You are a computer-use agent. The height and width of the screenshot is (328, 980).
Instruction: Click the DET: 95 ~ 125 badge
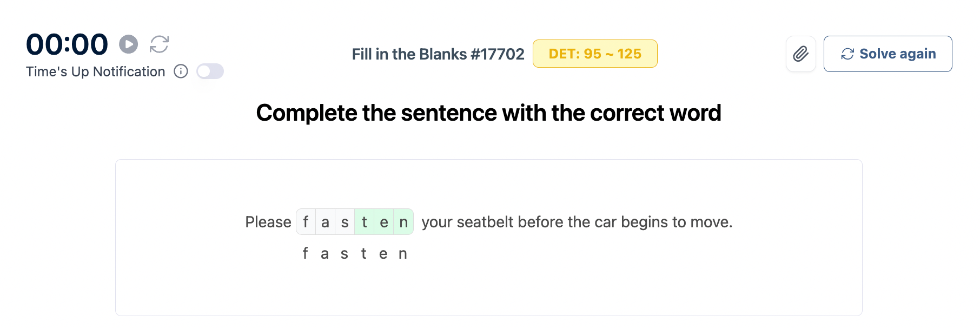coord(594,54)
